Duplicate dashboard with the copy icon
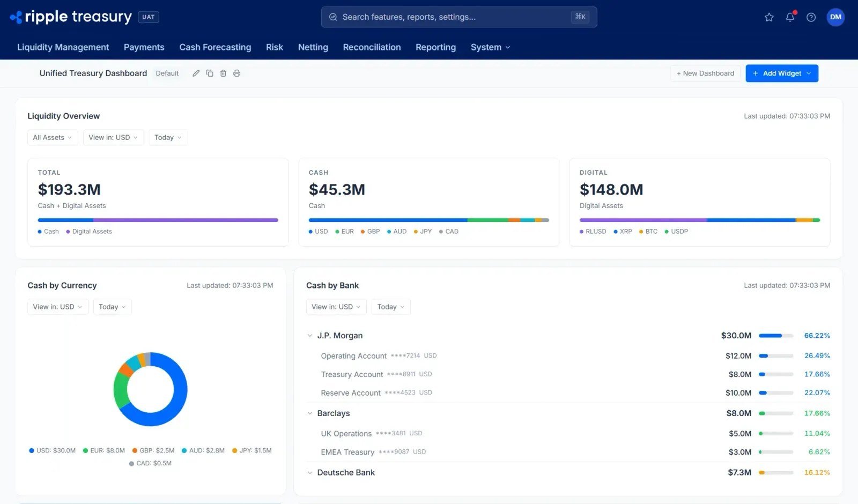The image size is (858, 504). click(210, 73)
